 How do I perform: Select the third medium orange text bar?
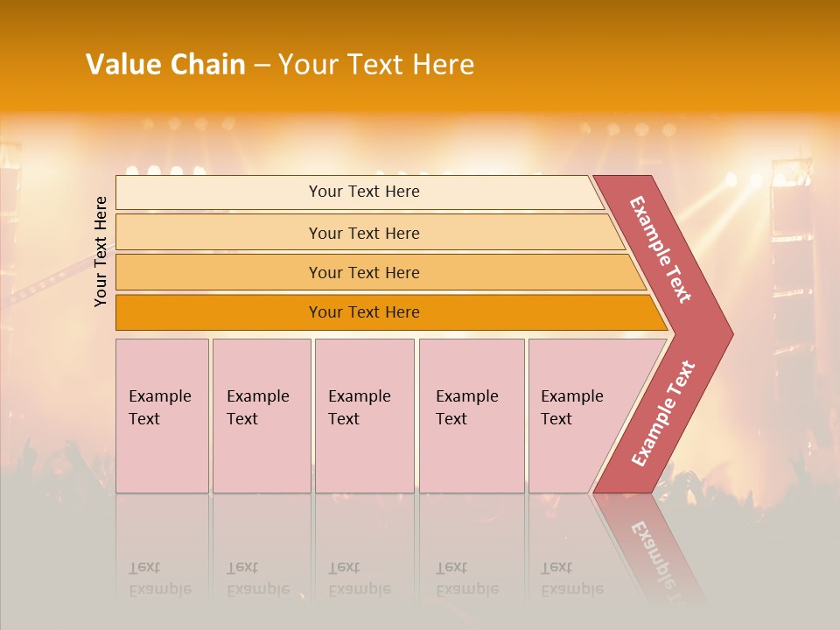[x=363, y=272]
